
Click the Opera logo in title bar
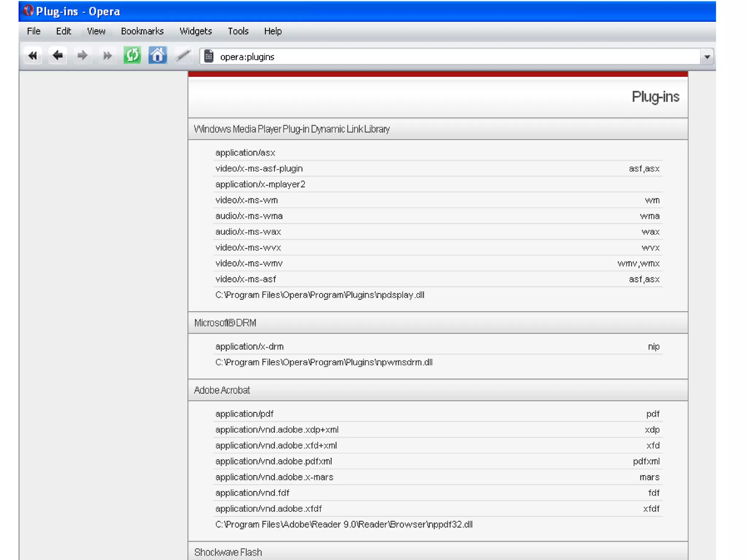point(28,11)
